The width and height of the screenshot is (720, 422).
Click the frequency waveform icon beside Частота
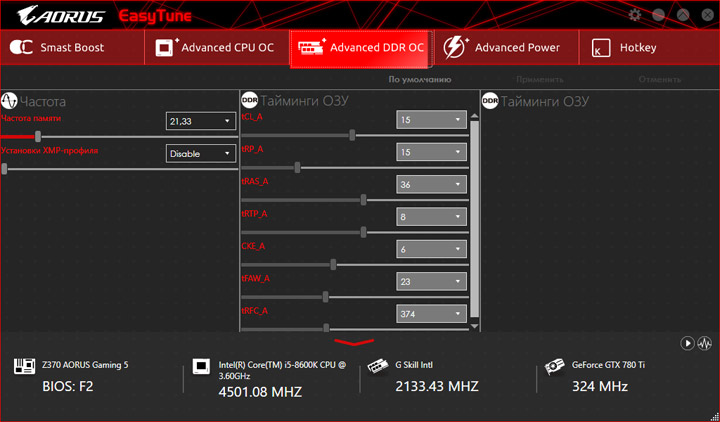pyautogui.click(x=9, y=101)
